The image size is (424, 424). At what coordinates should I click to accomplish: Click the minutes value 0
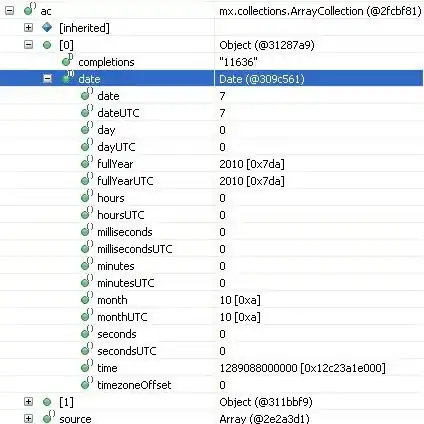(x=222, y=266)
